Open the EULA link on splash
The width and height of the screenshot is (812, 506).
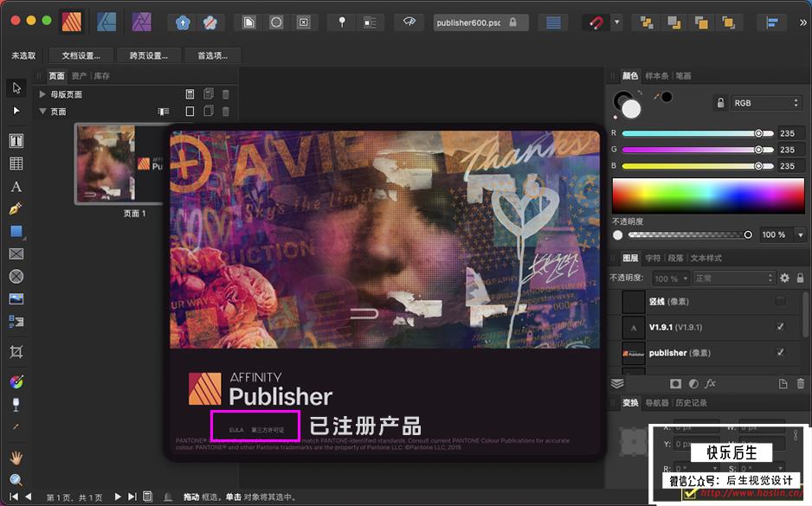[x=236, y=430]
